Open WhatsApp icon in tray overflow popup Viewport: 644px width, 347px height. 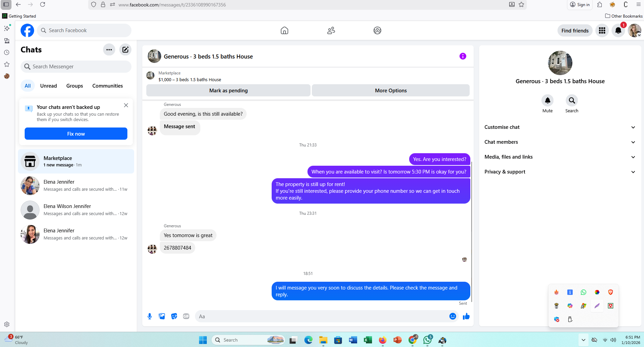[584, 292]
